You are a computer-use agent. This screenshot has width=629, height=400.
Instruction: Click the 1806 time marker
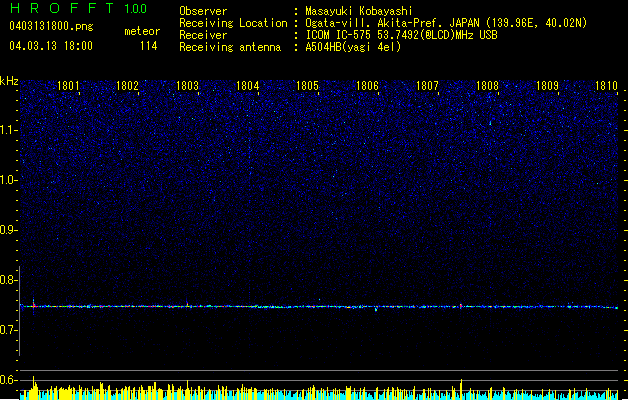pos(367,86)
